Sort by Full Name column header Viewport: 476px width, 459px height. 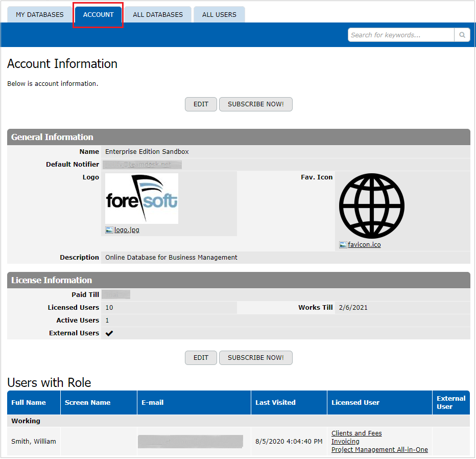(x=34, y=402)
